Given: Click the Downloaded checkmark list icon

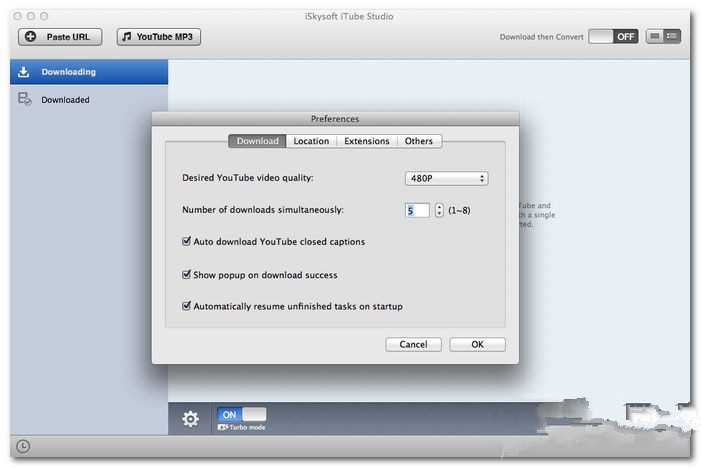Looking at the screenshot, I should coord(25,99).
